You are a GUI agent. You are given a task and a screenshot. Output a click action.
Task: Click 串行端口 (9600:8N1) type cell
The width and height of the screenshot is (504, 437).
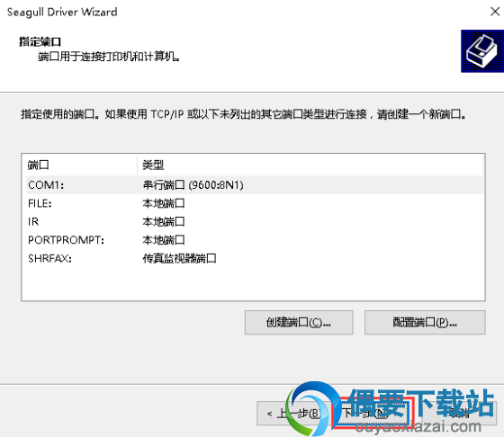point(193,185)
